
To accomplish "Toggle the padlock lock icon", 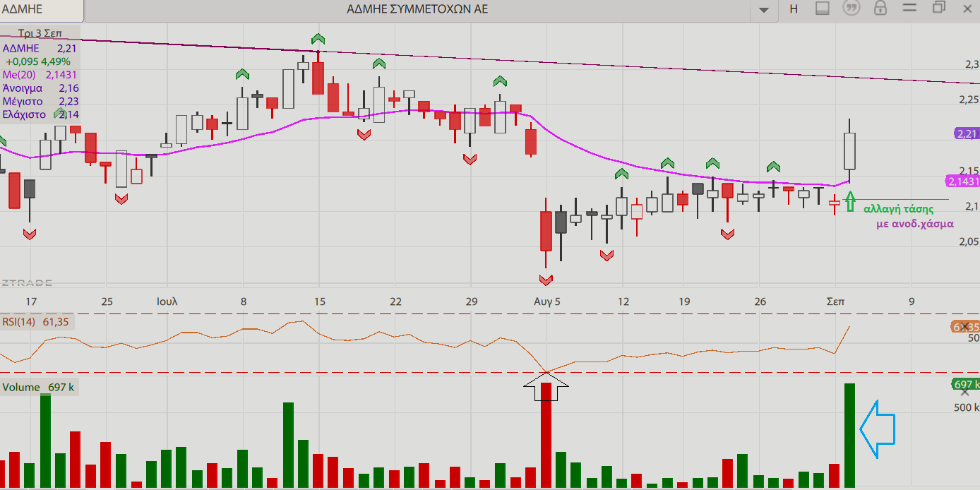I will [x=880, y=8].
